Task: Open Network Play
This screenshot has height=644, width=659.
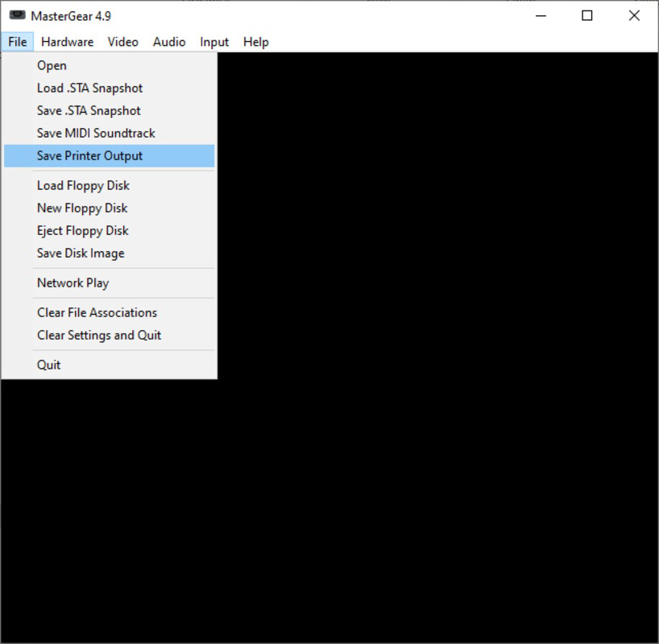Action: pos(110,283)
